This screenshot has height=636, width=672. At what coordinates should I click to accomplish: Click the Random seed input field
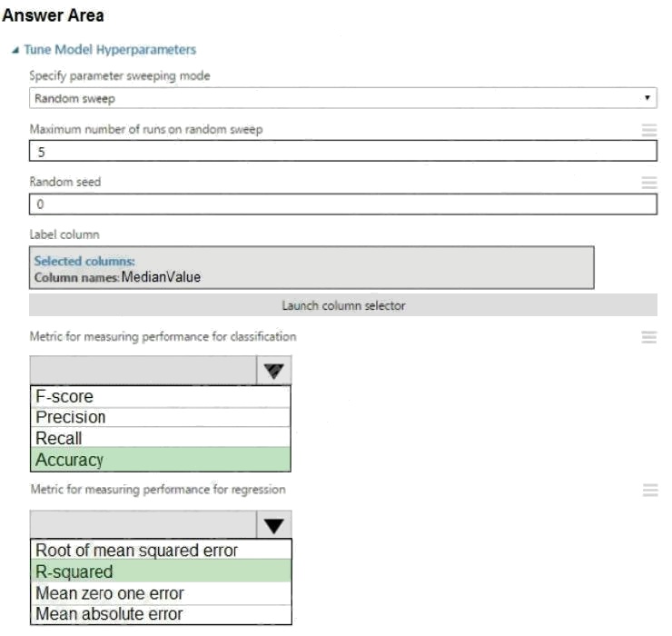(342, 204)
